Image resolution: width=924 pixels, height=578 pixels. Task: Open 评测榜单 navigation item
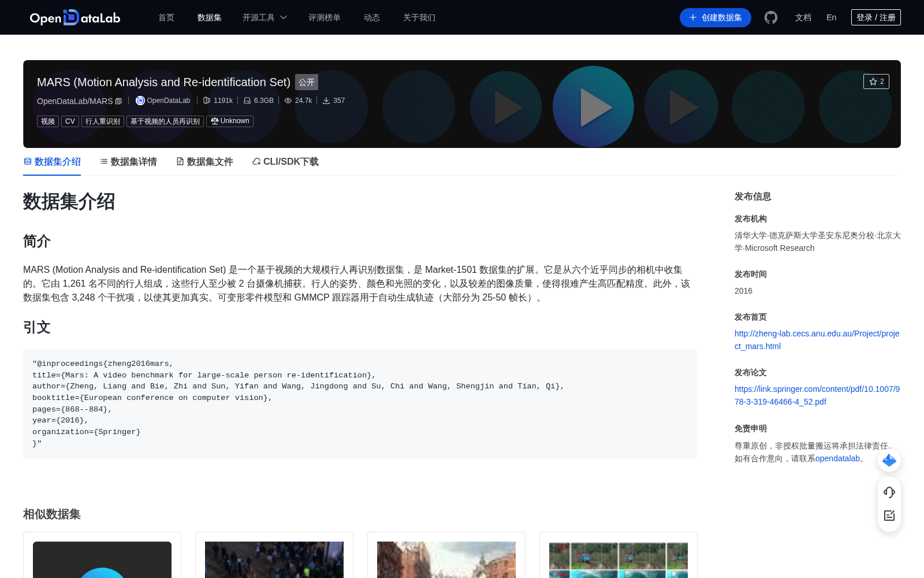click(325, 17)
